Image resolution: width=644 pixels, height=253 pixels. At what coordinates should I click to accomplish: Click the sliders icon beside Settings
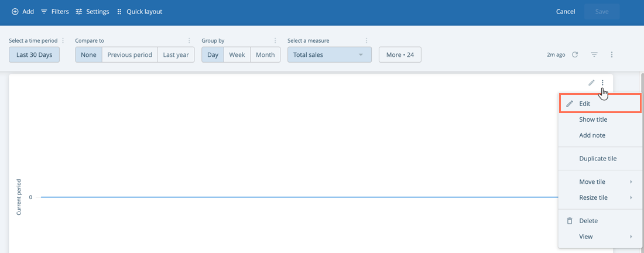click(x=79, y=12)
